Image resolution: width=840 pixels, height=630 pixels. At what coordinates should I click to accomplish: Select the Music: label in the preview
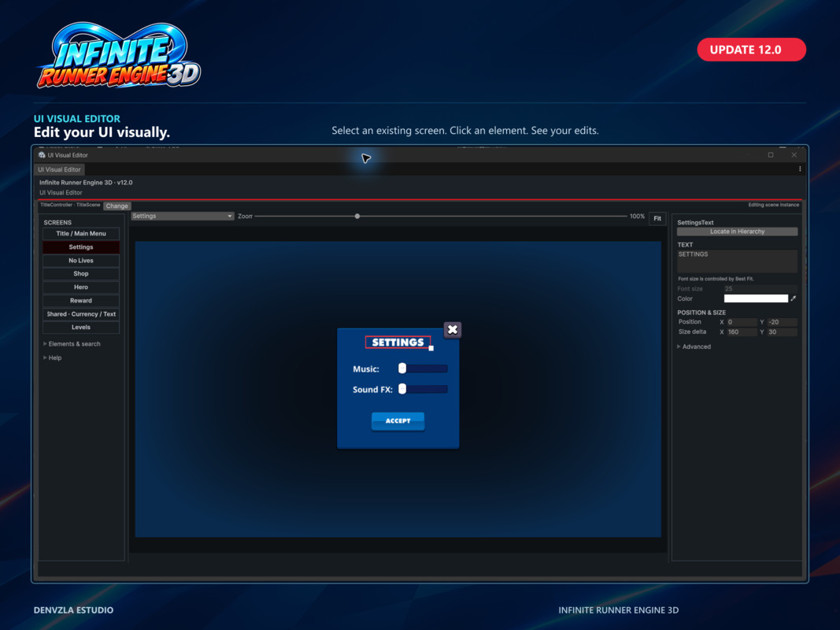coord(366,369)
